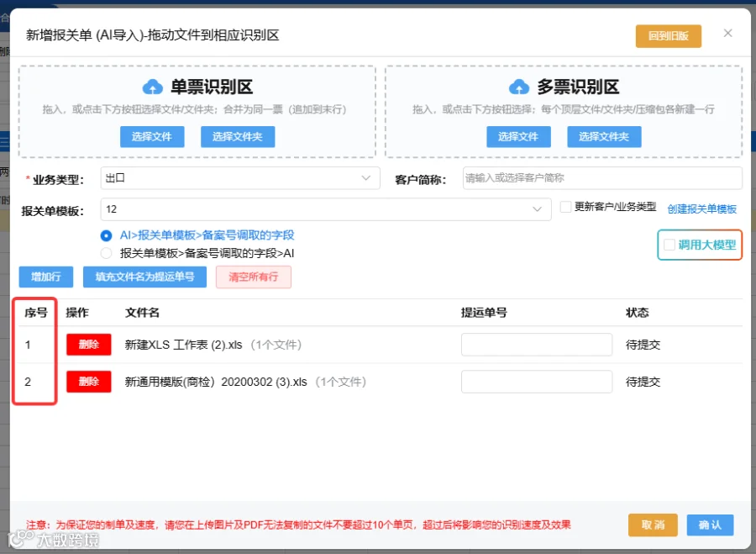756x554 pixels.
Task: Select the 报关单模板>备案号调取的字段>AI radio option
Action: pyautogui.click(x=106, y=253)
